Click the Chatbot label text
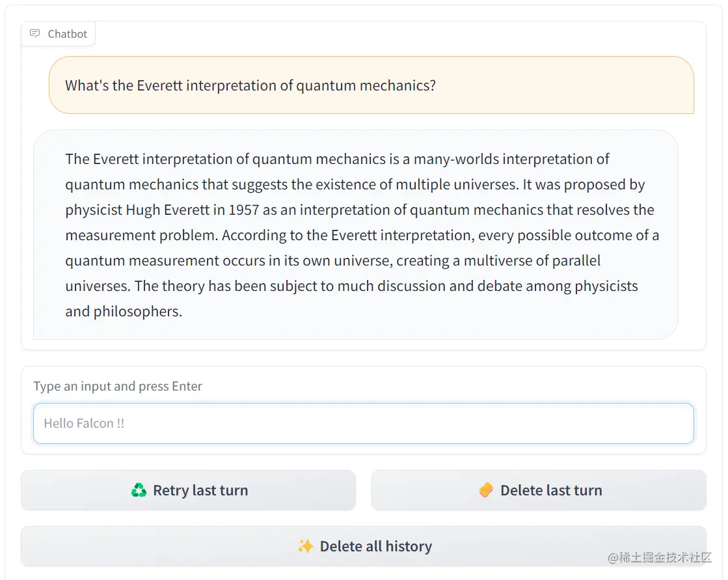The width and height of the screenshot is (728, 580). pos(67,34)
